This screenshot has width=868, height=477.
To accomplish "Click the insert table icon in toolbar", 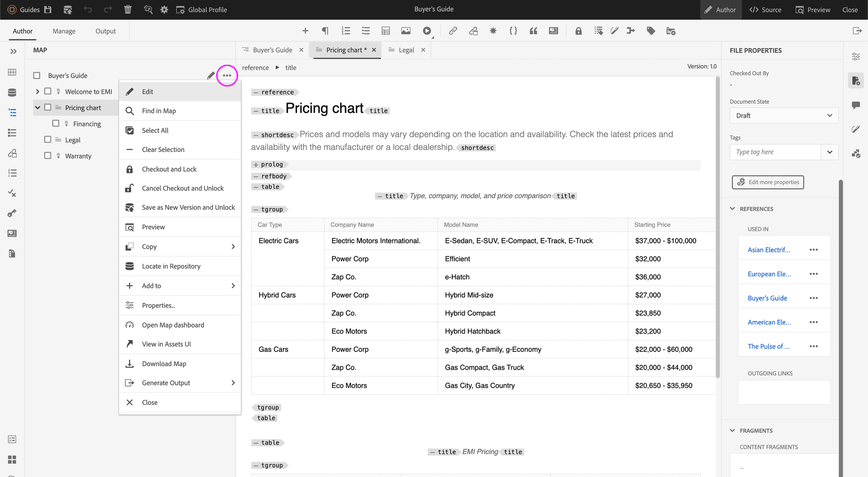I will [x=385, y=31].
